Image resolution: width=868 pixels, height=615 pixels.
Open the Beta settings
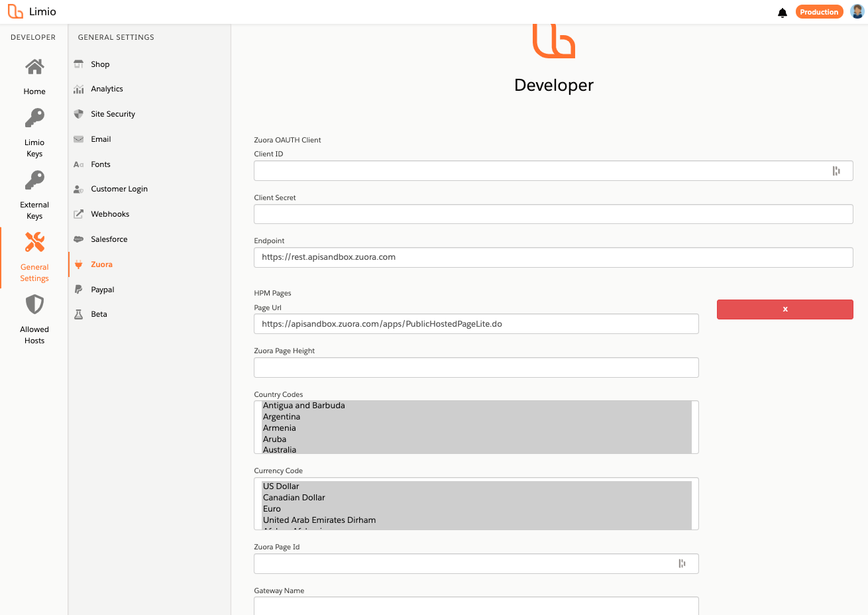click(99, 314)
